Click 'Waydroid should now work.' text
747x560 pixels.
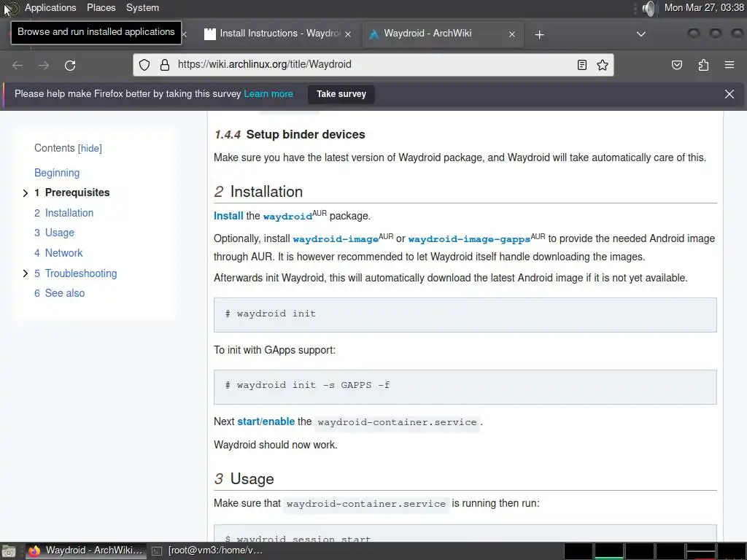tap(275, 445)
